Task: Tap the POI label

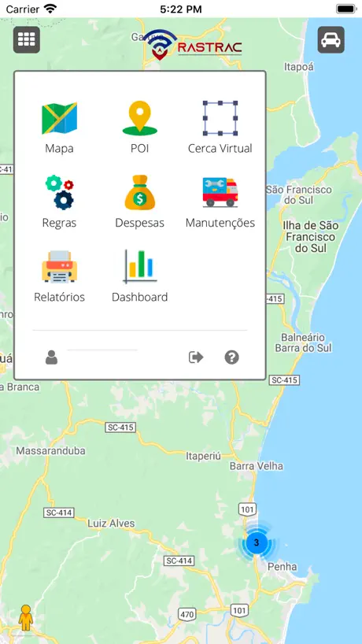Action: coord(140,149)
